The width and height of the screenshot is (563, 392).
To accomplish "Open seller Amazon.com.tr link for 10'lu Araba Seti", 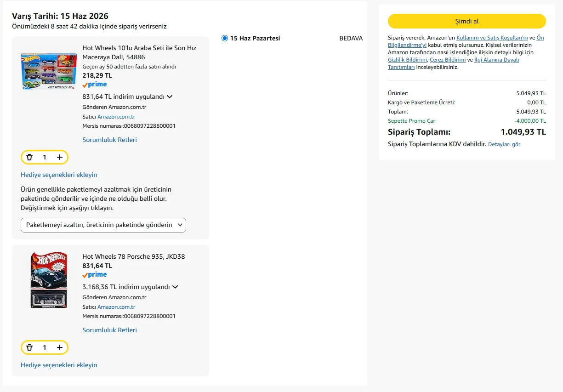I will pyautogui.click(x=116, y=117).
